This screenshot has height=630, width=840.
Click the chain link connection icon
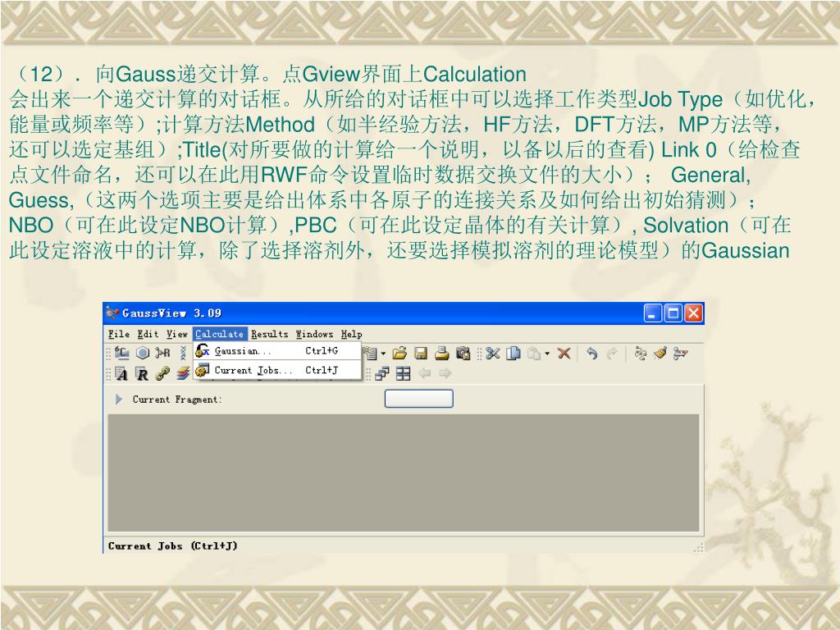tap(162, 373)
